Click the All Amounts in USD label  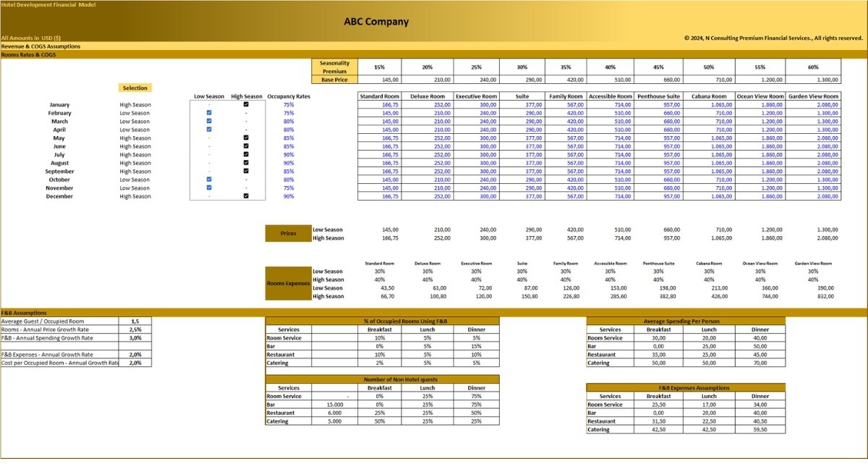(31, 38)
